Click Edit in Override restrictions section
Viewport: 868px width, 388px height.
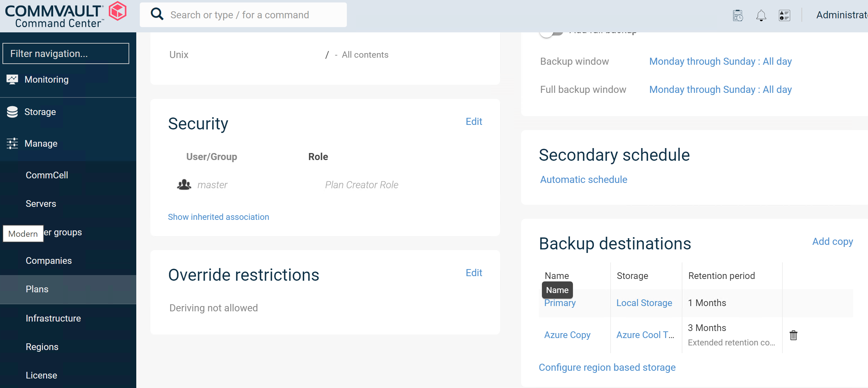(473, 273)
